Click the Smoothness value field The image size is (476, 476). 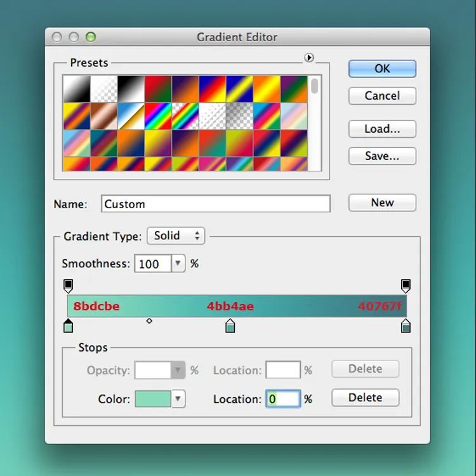pos(153,263)
